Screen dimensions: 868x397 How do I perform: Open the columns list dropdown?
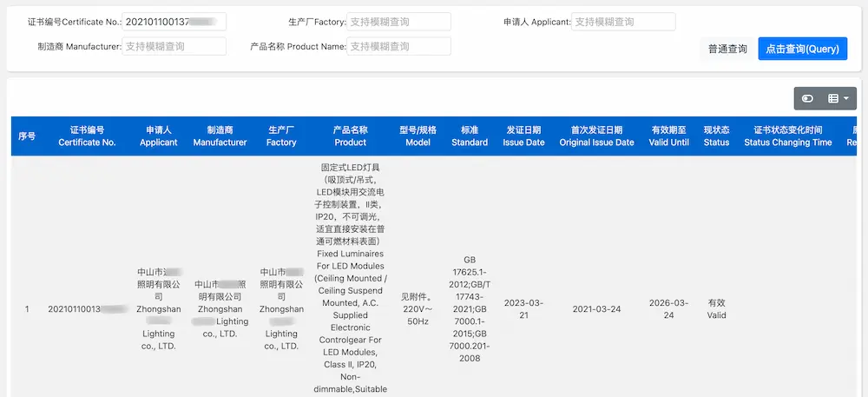(838, 98)
